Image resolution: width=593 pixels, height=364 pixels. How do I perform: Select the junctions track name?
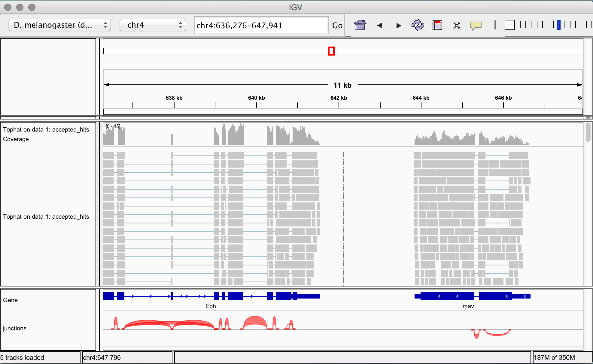coord(15,328)
